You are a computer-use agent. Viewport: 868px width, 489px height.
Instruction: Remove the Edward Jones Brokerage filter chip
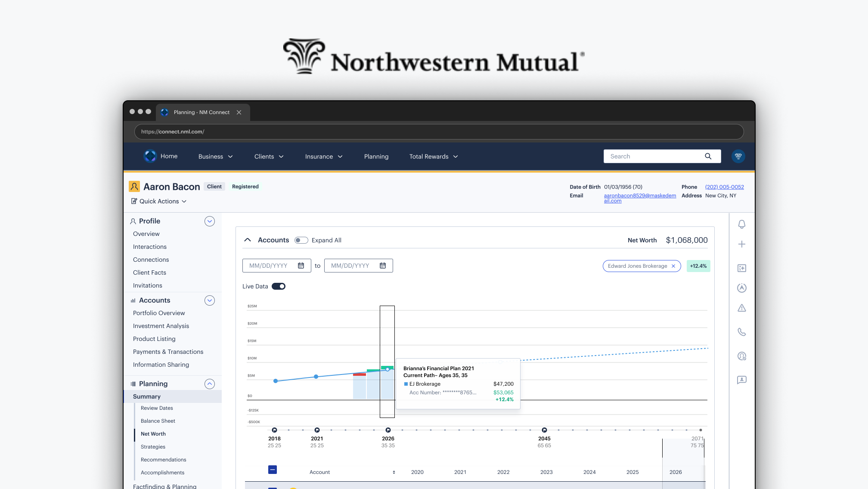coord(673,266)
